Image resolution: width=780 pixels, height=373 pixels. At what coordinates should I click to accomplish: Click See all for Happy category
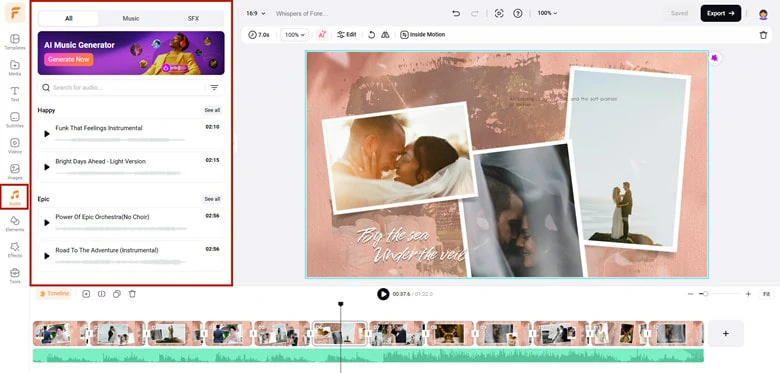(x=212, y=110)
